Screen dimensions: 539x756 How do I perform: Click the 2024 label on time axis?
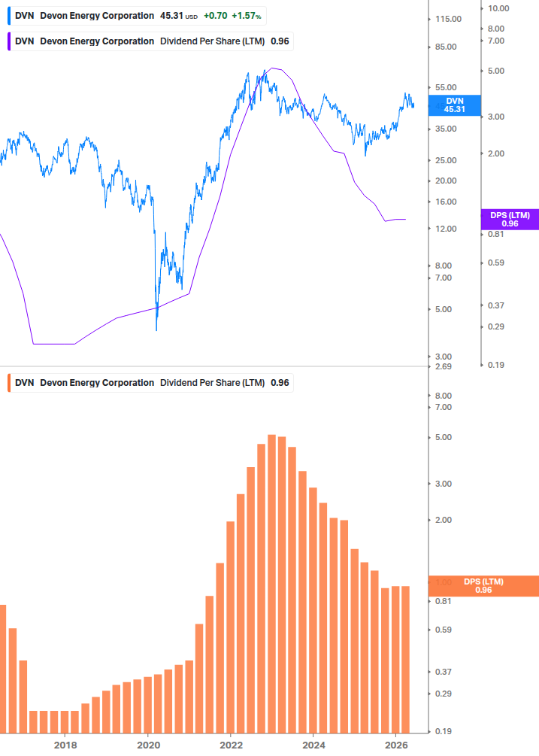pos(313,745)
